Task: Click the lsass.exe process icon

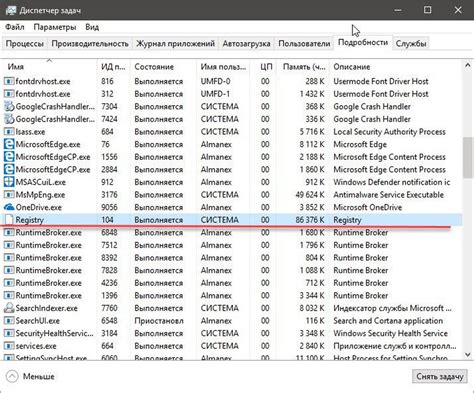Action: pyautogui.click(x=9, y=132)
